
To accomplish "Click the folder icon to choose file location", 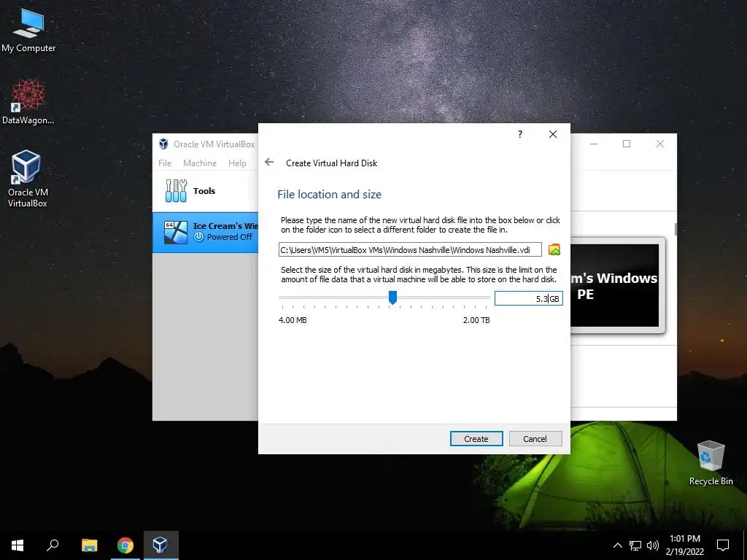I will [x=554, y=249].
